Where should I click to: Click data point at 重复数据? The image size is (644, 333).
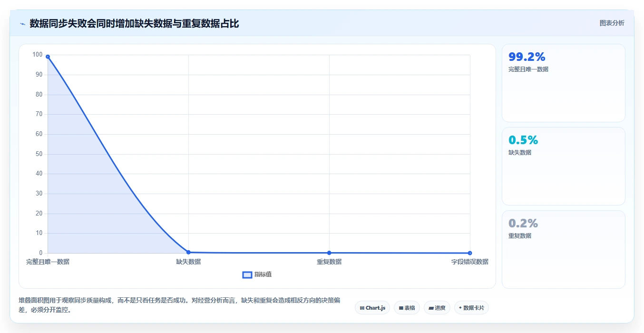329,253
